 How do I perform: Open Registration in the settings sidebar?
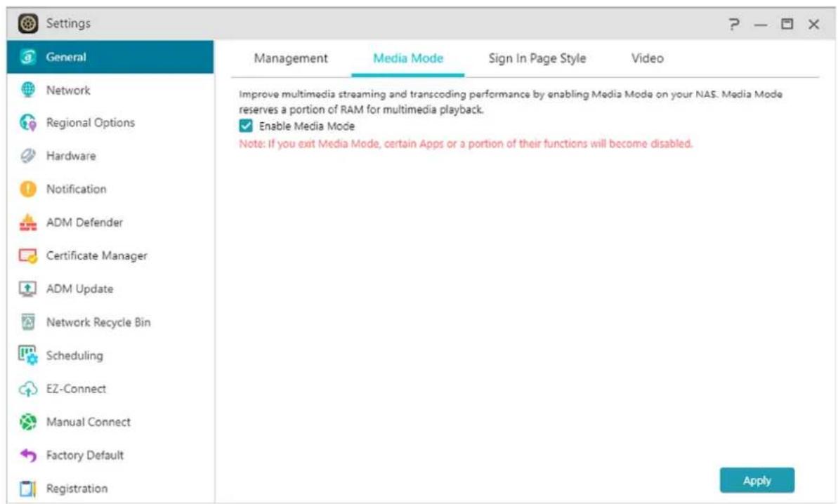77,489
